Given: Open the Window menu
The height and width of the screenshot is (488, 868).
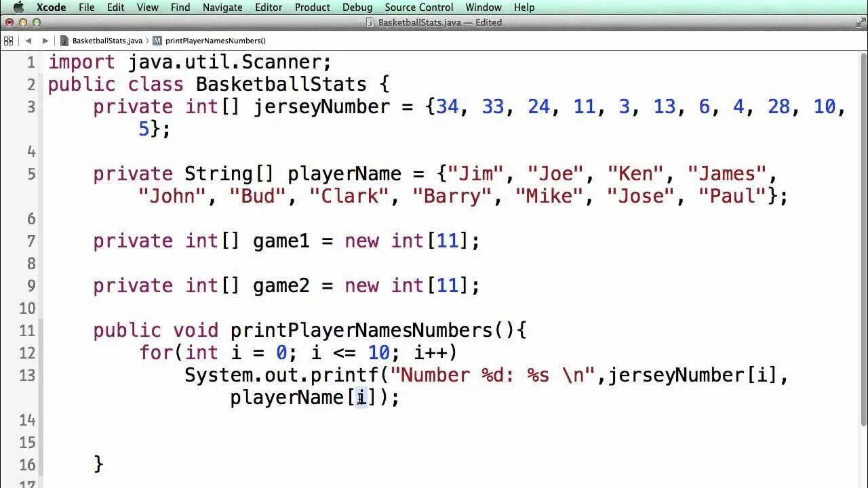Looking at the screenshot, I should click(484, 7).
